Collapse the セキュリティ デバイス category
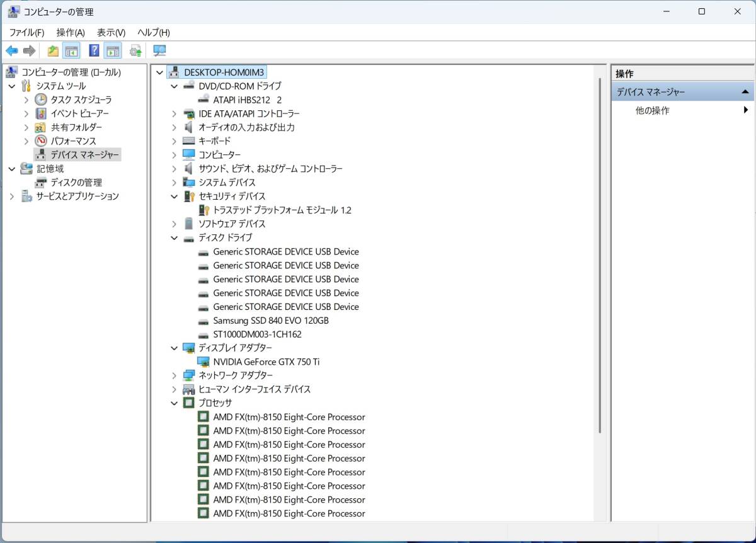Image resolution: width=756 pixels, height=543 pixels. click(x=175, y=197)
